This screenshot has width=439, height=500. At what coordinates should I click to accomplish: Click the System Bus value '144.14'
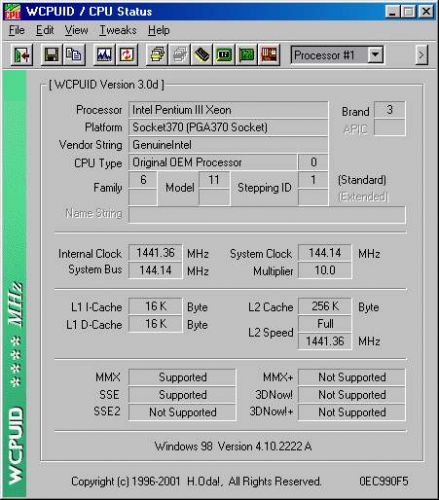155,270
